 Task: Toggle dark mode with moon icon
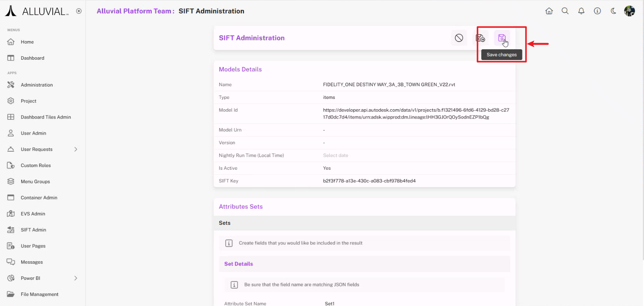(x=613, y=11)
